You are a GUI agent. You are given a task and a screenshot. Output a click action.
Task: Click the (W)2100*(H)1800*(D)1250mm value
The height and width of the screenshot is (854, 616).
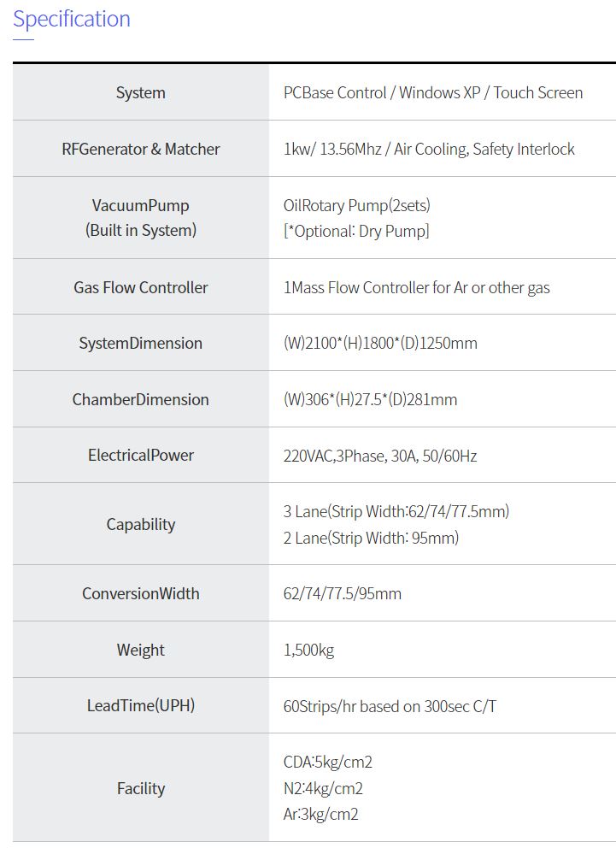coord(380,343)
